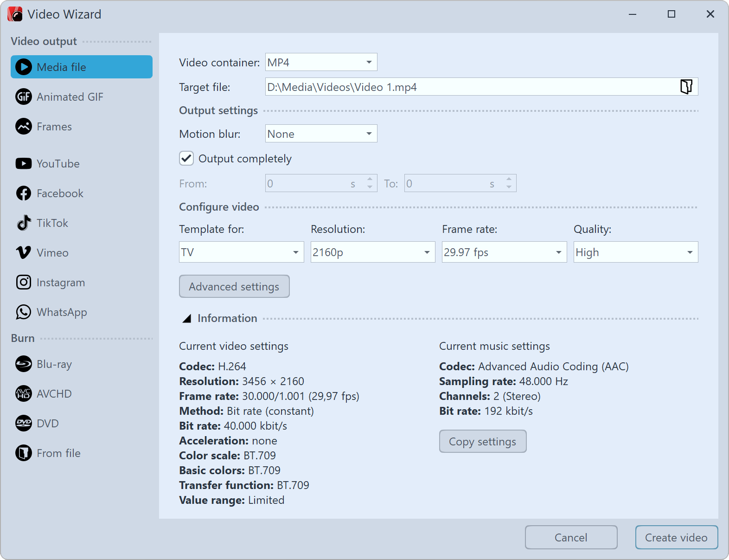Click the Blu-ray disc icon
Screen dimensions: 729x560
coord(24,364)
